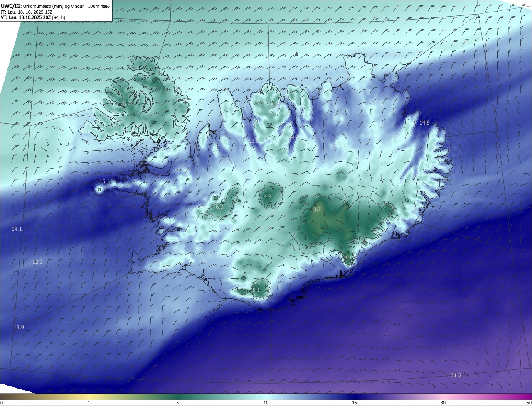Click the pink colorbar segment above tick 30
The image size is (532, 406).
(x=443, y=396)
